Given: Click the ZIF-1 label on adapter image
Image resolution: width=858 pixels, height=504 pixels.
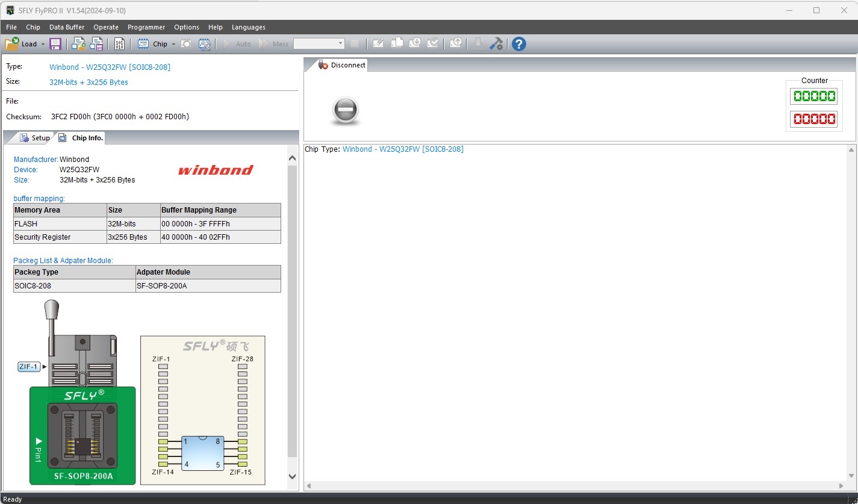Looking at the screenshot, I should (29, 366).
